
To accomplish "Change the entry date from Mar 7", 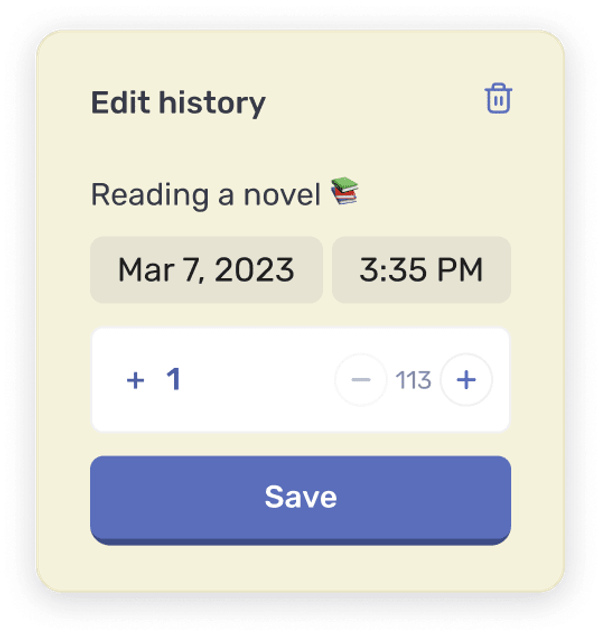I will click(206, 270).
